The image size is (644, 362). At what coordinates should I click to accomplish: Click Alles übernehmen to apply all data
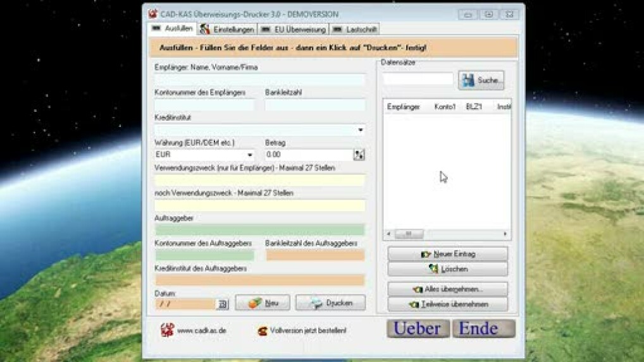pos(447,289)
